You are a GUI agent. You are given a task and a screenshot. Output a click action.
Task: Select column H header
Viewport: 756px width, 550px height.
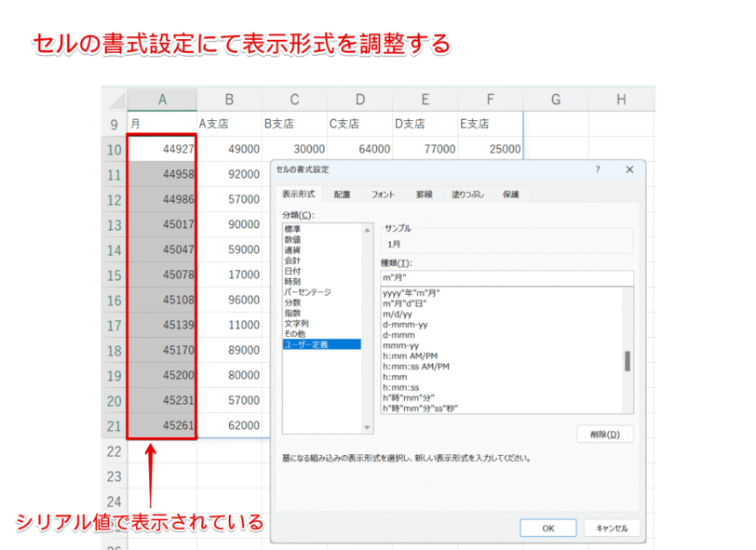(622, 100)
